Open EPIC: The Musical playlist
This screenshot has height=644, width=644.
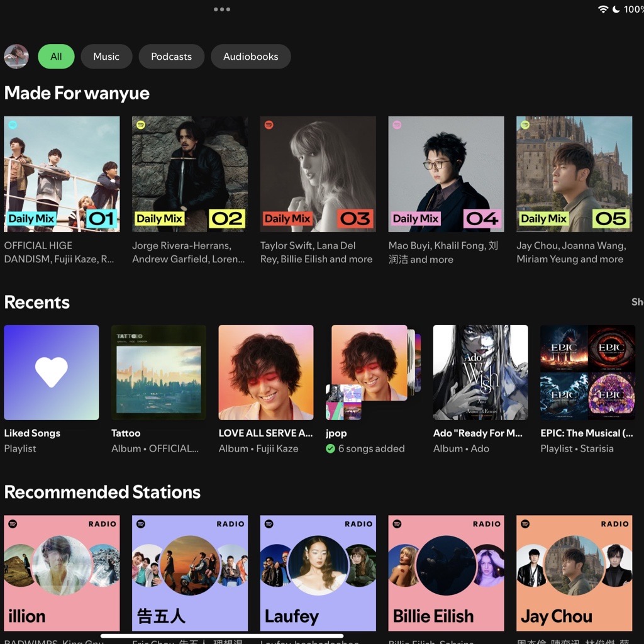[587, 372]
